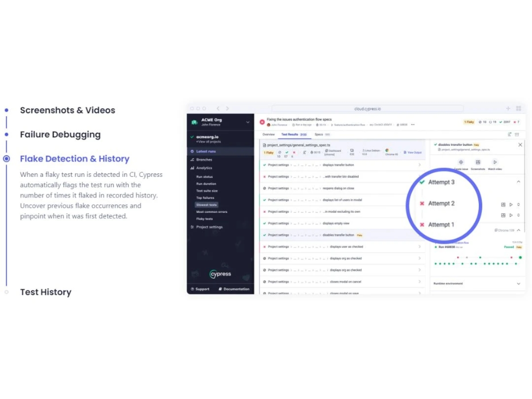
Task: Go back with the browser back arrow
Action: tap(218, 108)
